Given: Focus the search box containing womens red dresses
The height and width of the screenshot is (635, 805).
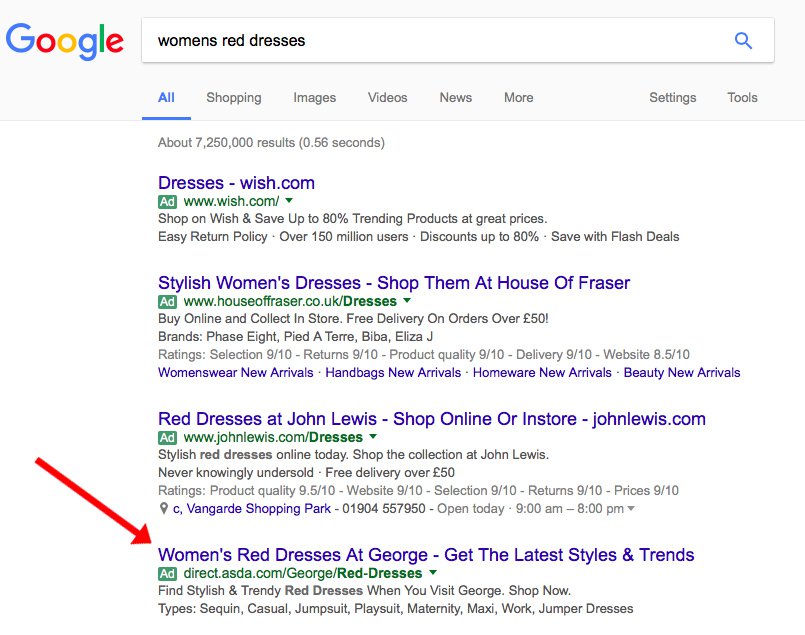Looking at the screenshot, I should (458, 40).
